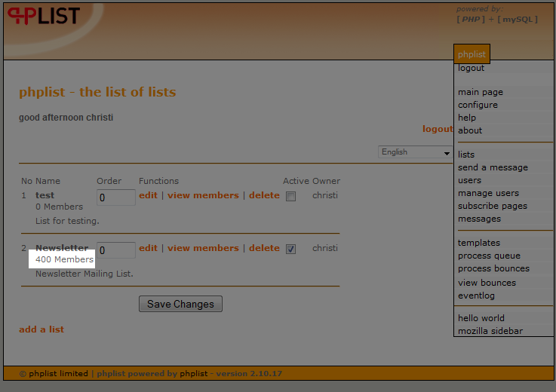
Task: Click the add a list link
Action: coord(41,329)
